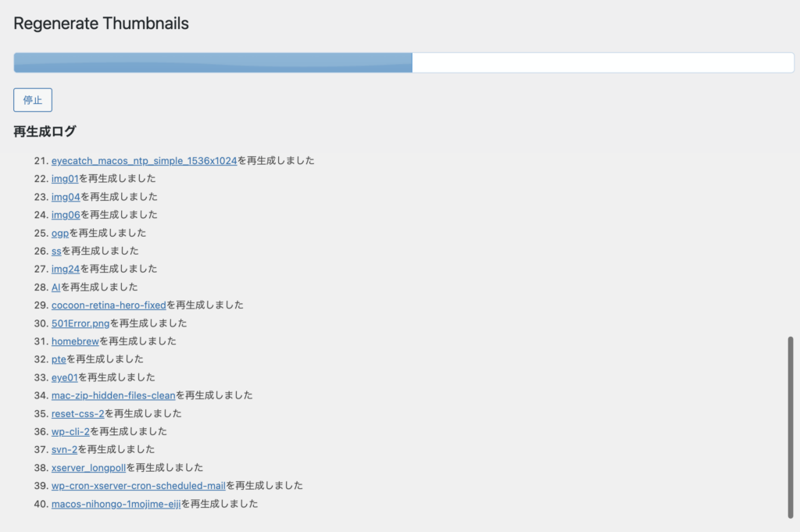Open the wp-cli-2 link
The image size is (800, 532).
[x=70, y=431]
